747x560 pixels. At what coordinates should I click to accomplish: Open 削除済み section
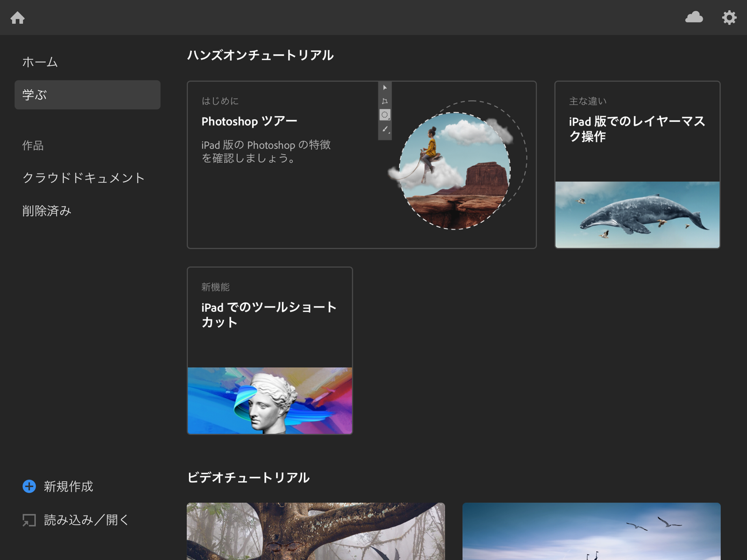pos(87,211)
